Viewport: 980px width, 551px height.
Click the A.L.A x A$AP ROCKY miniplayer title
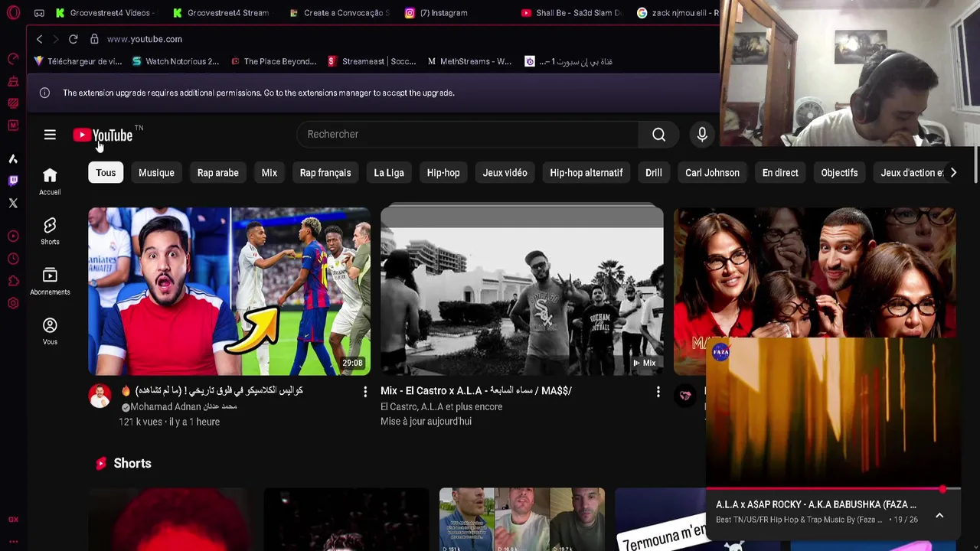[x=815, y=505]
